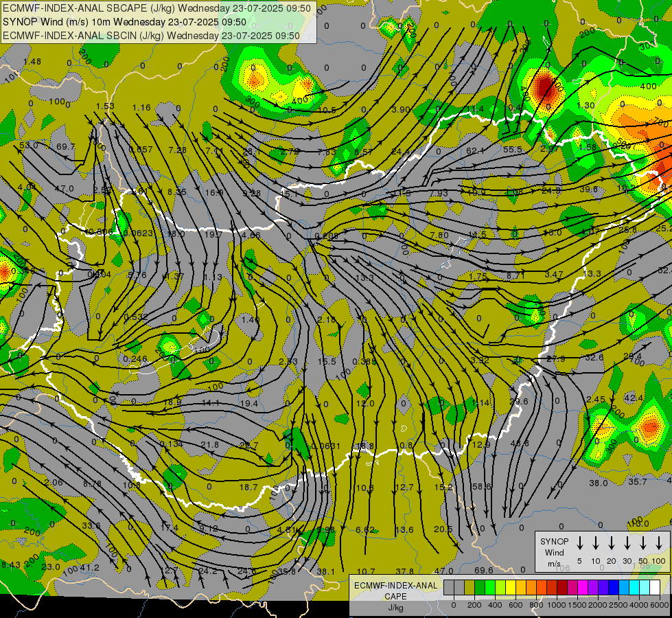The image size is (672, 618).
Task: Click the dark red CAPE maximum hotspot
Action: pyautogui.click(x=544, y=87)
